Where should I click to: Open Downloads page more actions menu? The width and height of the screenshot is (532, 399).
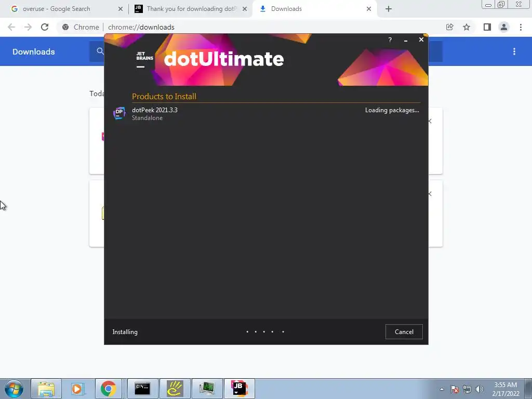point(514,51)
